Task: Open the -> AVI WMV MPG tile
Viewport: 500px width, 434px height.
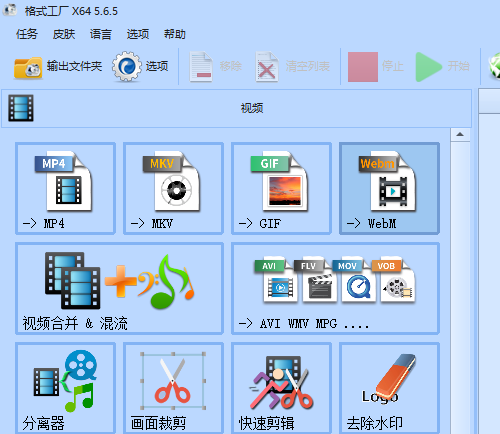Action: pyautogui.click(x=335, y=288)
